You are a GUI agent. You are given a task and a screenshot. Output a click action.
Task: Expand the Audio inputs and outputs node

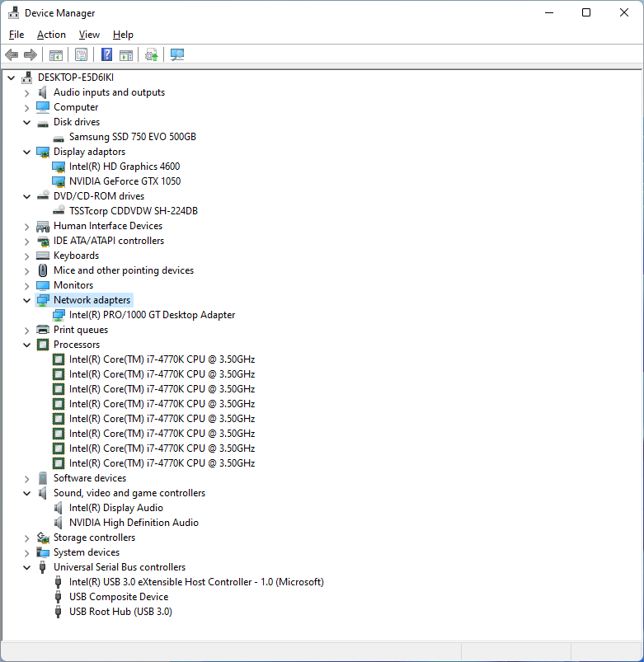26,93
